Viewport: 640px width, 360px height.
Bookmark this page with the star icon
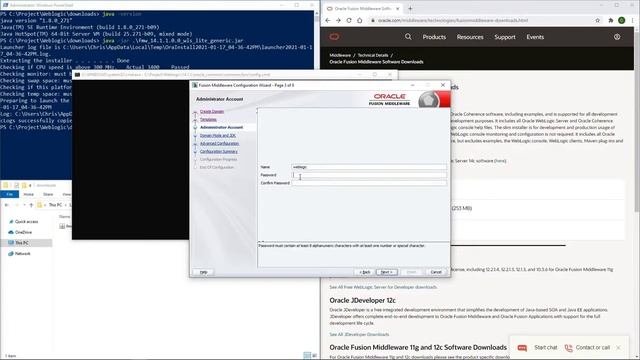(598, 20)
